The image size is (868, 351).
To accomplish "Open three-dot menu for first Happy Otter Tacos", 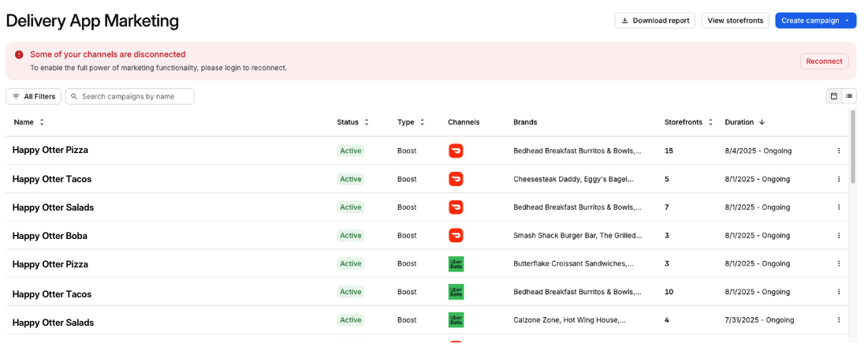I will 838,179.
